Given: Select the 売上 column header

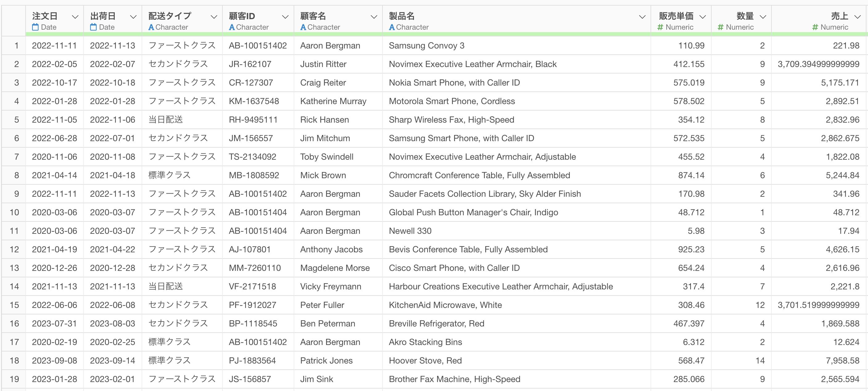Looking at the screenshot, I should [x=819, y=20].
